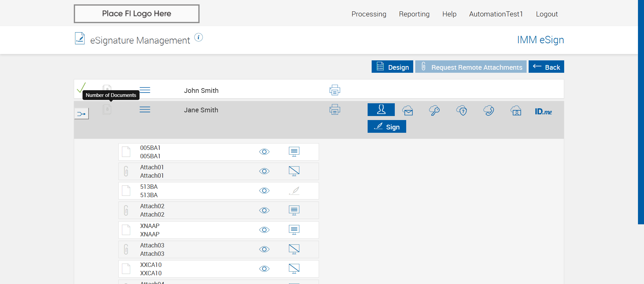Open the Processing menu
Image resolution: width=644 pixels, height=284 pixels.
[x=369, y=14]
